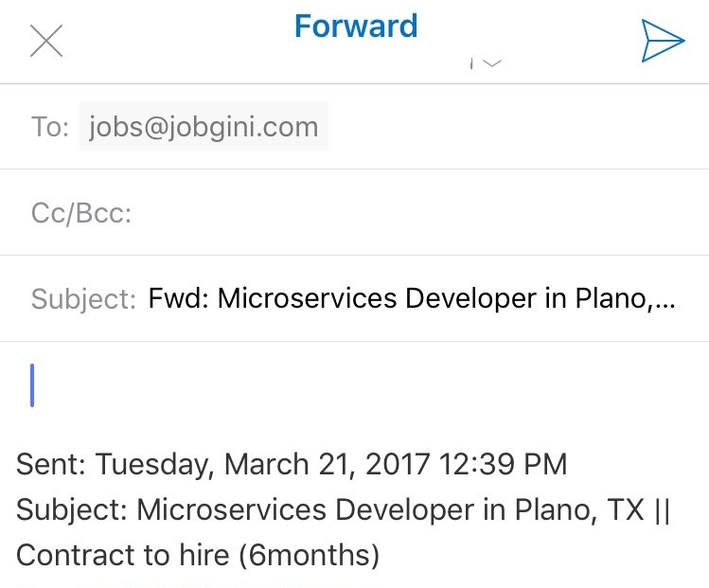Click the "Sent:" label in quoted message
The width and height of the screenshot is (709, 588).
51,465
